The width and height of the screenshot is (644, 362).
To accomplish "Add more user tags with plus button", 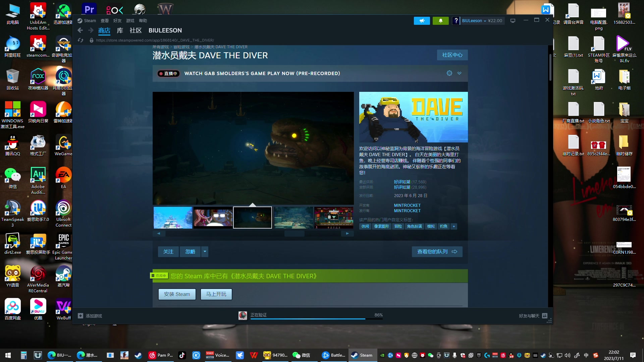I will pyautogui.click(x=454, y=227).
